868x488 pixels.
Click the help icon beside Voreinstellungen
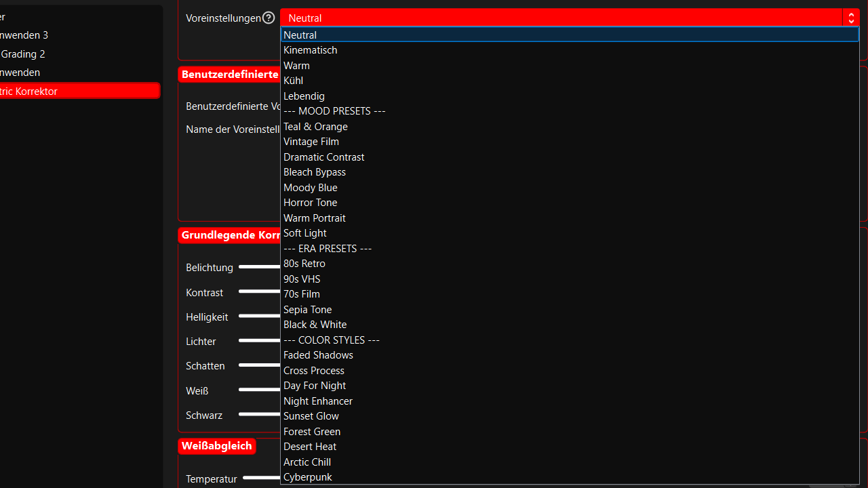pyautogui.click(x=269, y=18)
